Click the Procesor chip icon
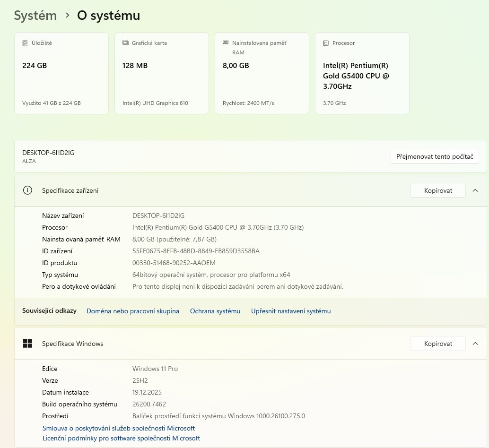Viewport: 489px width, 448px height. (x=326, y=43)
